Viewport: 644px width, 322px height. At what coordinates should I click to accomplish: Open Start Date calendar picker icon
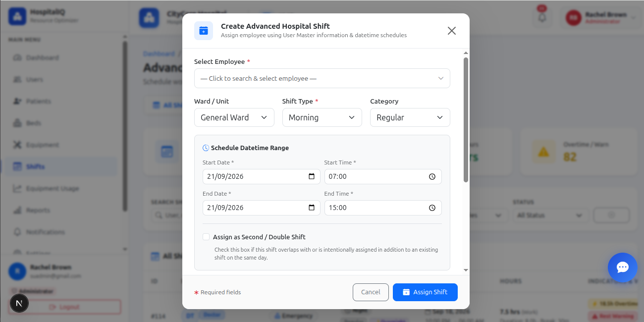(x=312, y=176)
